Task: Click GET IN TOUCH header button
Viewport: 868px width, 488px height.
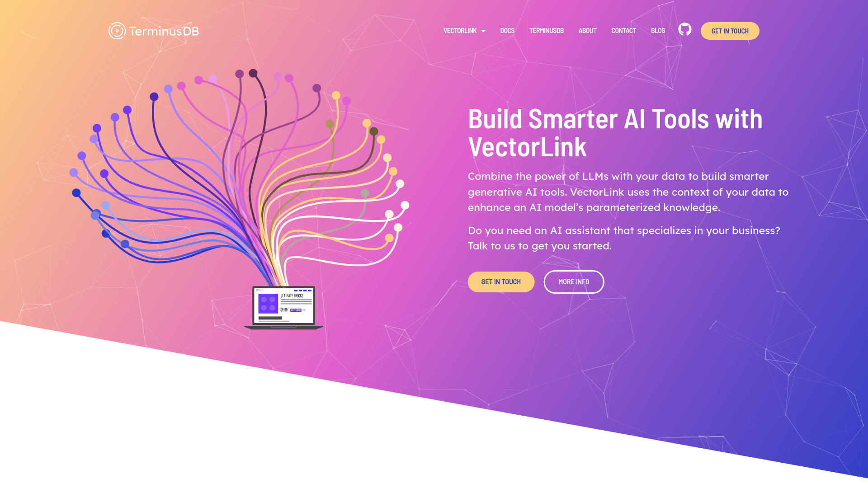Action: pyautogui.click(x=730, y=30)
